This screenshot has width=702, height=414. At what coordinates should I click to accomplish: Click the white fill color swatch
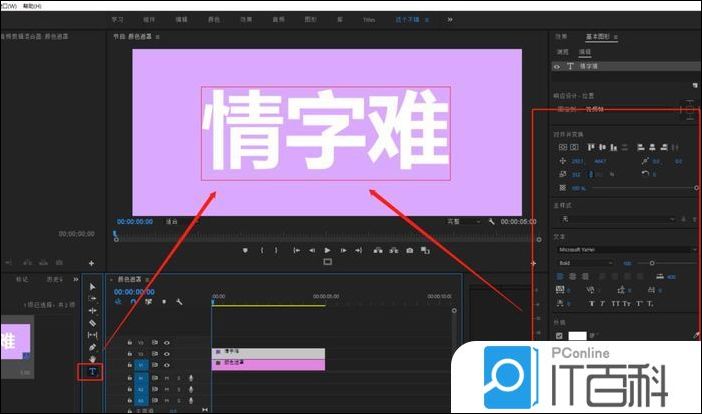578,336
